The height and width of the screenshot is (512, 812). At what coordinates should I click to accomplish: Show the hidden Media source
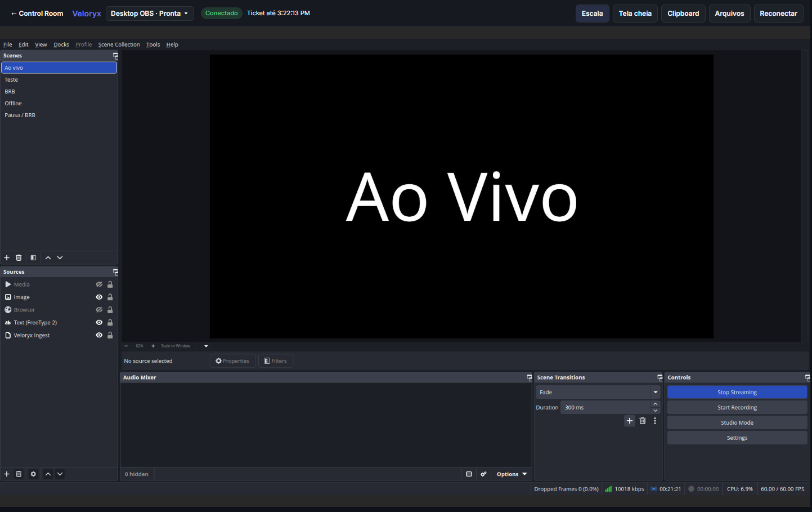click(99, 284)
